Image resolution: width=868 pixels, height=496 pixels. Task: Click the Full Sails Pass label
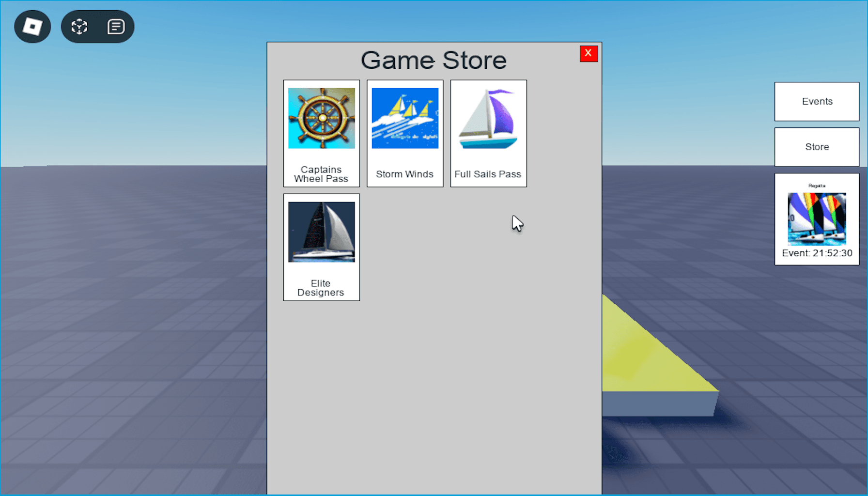tap(488, 174)
